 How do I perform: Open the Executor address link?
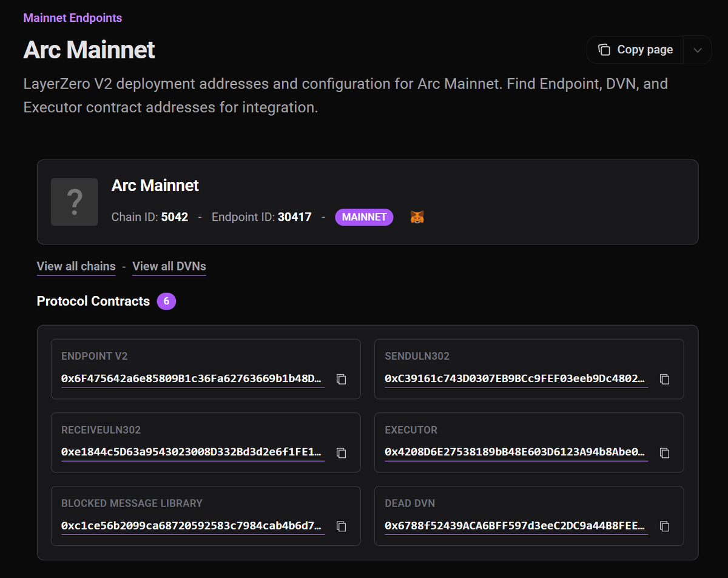(x=516, y=452)
